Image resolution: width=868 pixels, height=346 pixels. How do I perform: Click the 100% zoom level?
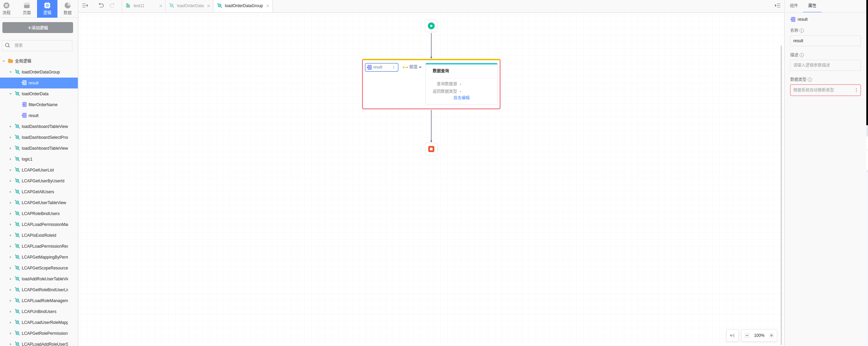[759, 335]
